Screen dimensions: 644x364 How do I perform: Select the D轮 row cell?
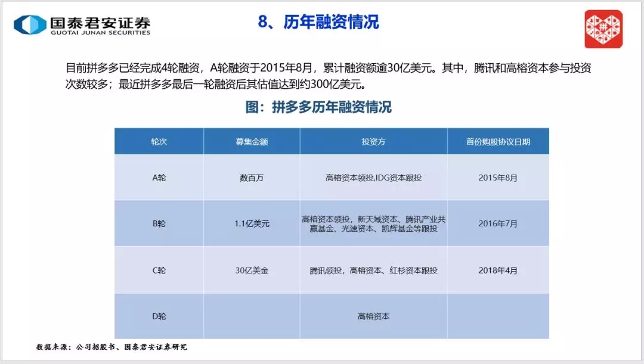pos(159,316)
